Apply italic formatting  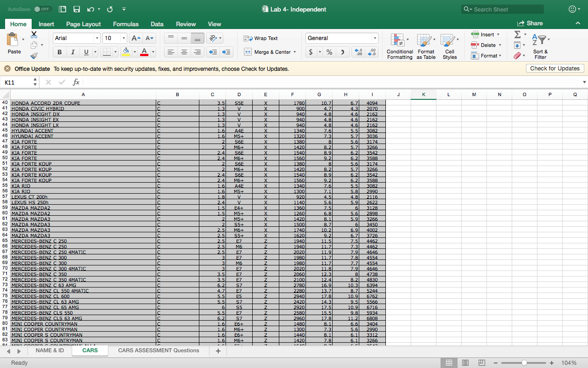73,52
